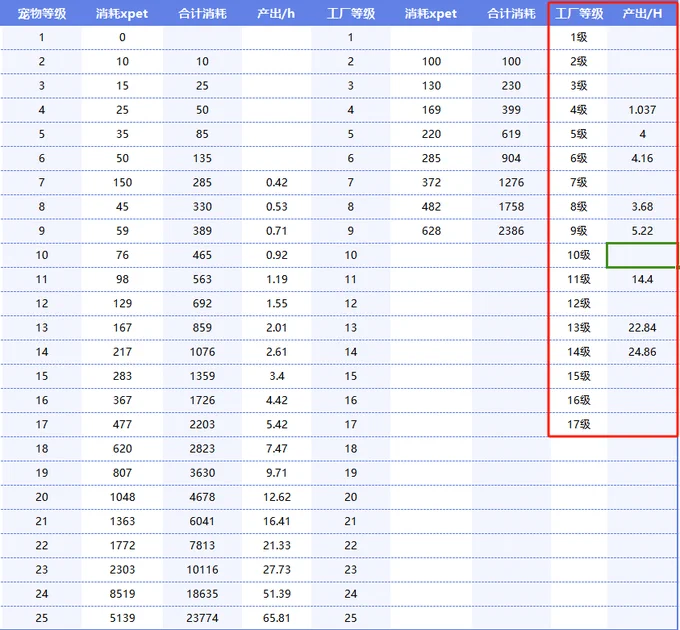680x630 pixels.
Task: Select the 产出/h header beside pet columns
Action: pyautogui.click(x=276, y=14)
